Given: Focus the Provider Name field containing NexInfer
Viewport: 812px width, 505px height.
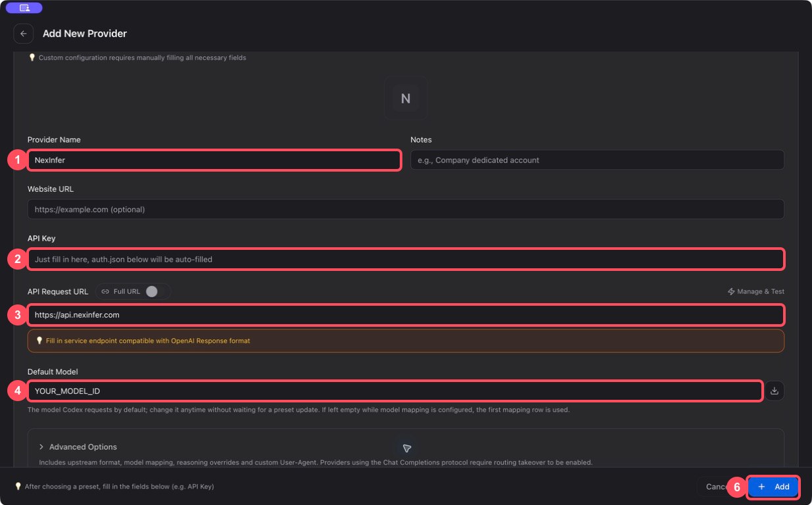Looking at the screenshot, I should 214,160.
